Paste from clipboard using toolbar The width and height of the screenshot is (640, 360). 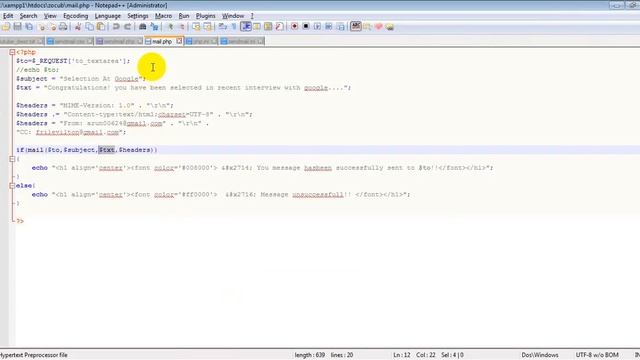100,27
